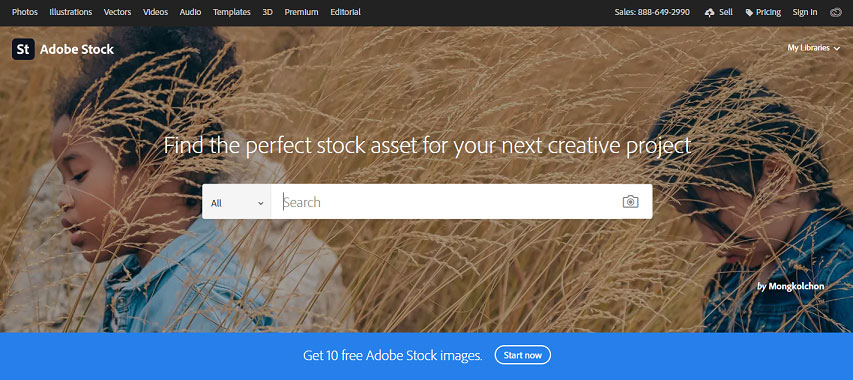Go to Premium collection
Viewport: 853px width, 380px height.
tap(301, 12)
